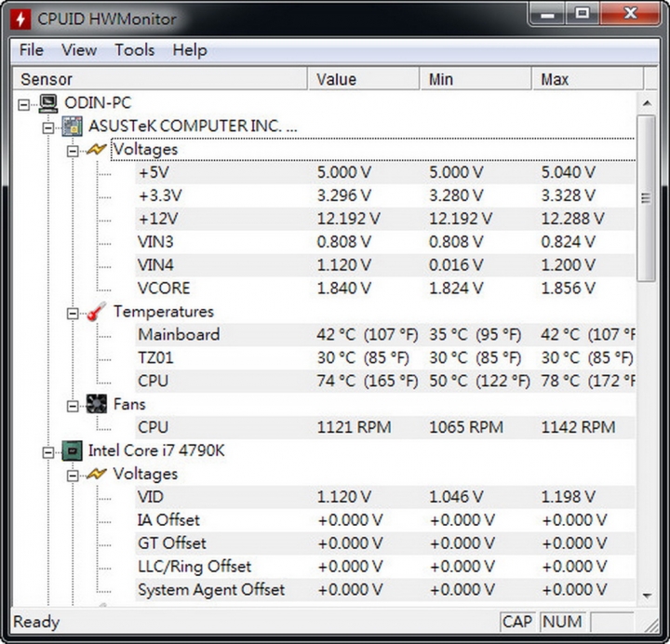Select the CPU temperature row
670x644 pixels.
click(x=384, y=381)
